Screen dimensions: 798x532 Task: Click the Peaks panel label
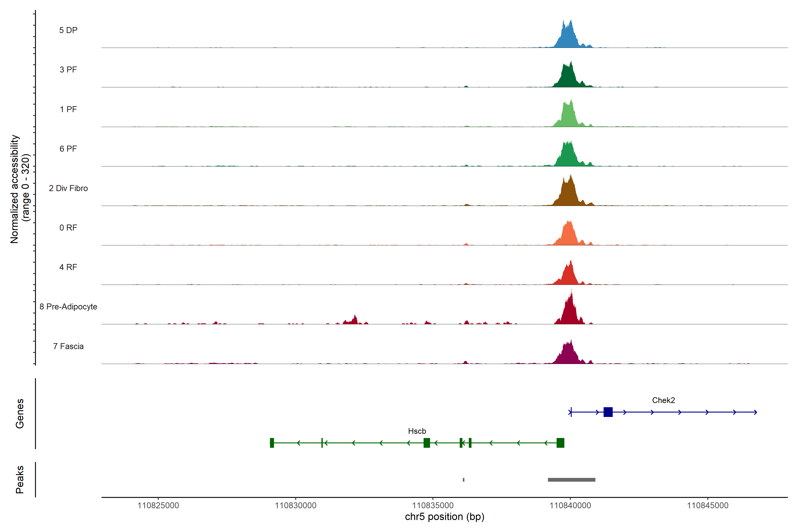coord(20,479)
